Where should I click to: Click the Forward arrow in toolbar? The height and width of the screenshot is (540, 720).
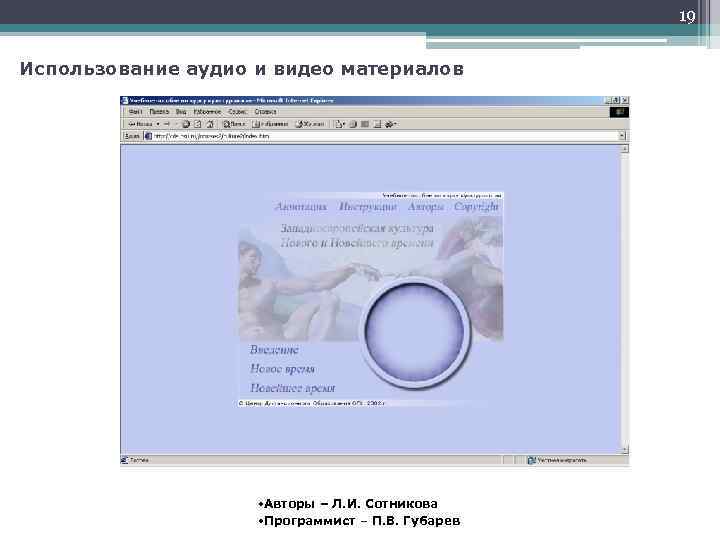coord(167,124)
